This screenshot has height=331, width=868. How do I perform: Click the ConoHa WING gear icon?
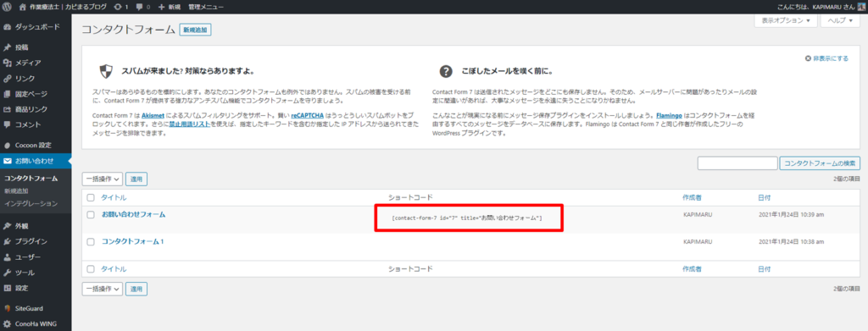pos(7,324)
